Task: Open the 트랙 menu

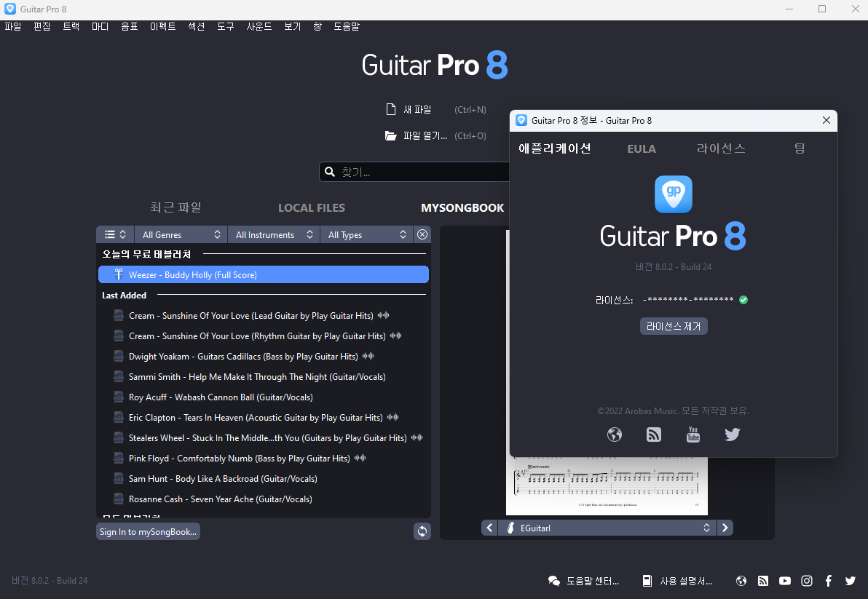Action: click(71, 26)
